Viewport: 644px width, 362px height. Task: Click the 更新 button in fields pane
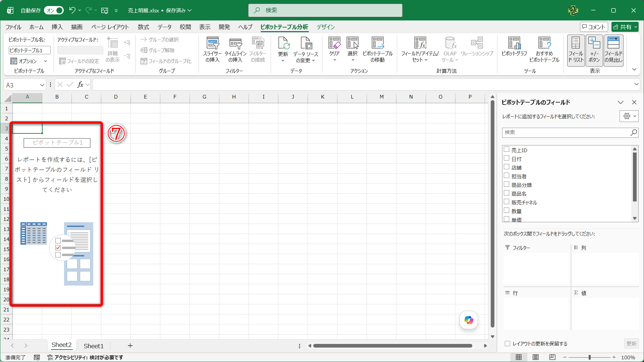tap(631, 344)
